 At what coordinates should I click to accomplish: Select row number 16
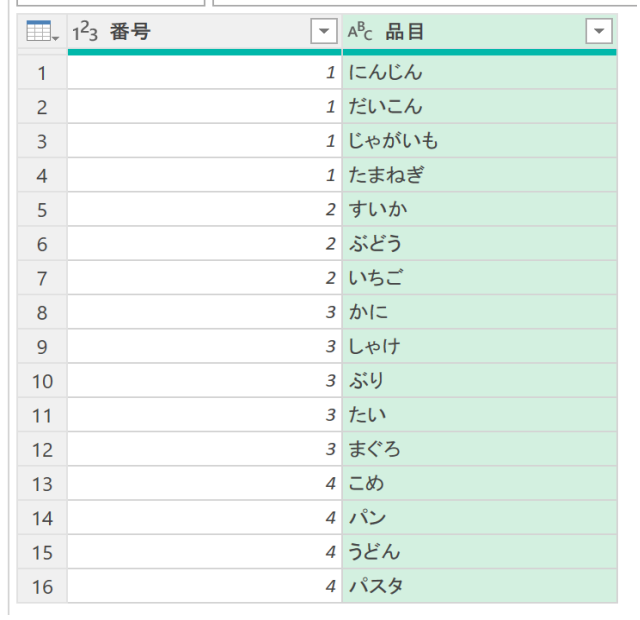tap(42, 587)
